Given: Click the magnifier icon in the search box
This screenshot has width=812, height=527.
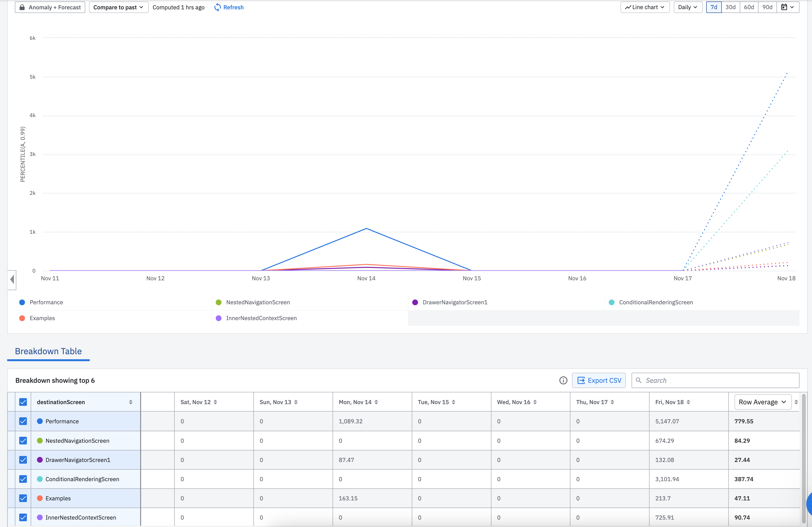Looking at the screenshot, I should pos(639,380).
